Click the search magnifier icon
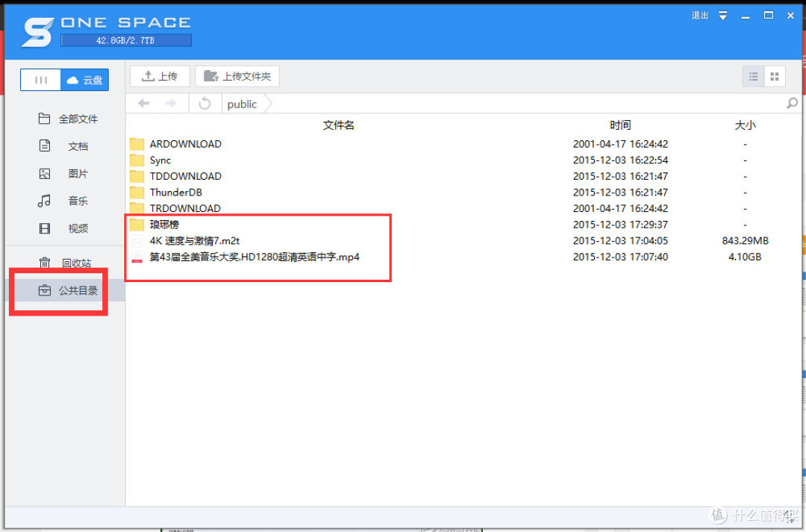 click(792, 103)
